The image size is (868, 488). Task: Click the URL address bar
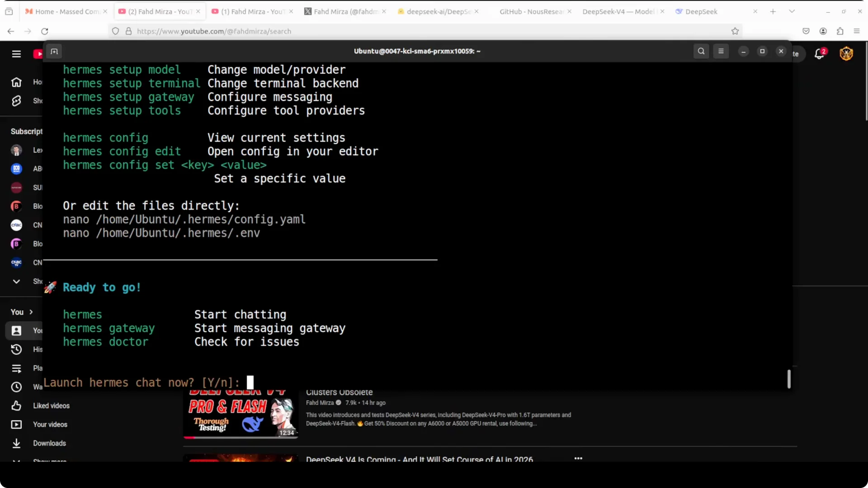(x=425, y=31)
